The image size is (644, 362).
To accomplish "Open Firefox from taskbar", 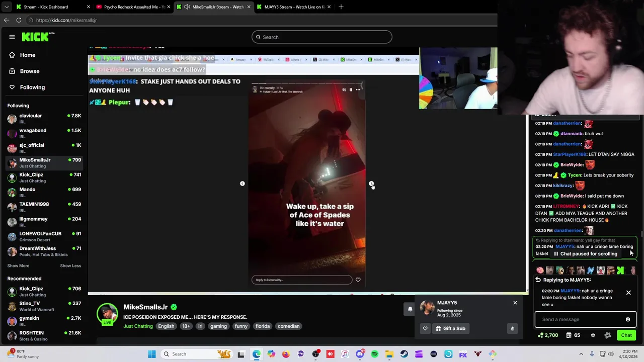I will [286, 354].
